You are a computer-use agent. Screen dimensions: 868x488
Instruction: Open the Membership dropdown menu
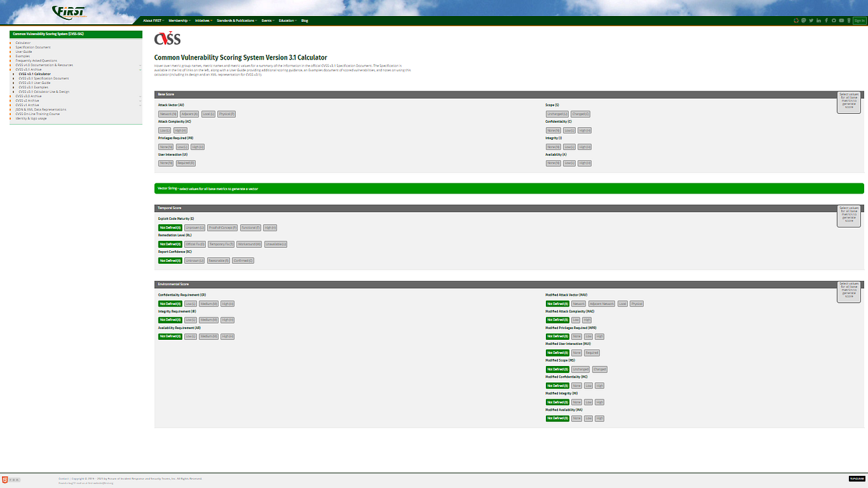point(176,20)
